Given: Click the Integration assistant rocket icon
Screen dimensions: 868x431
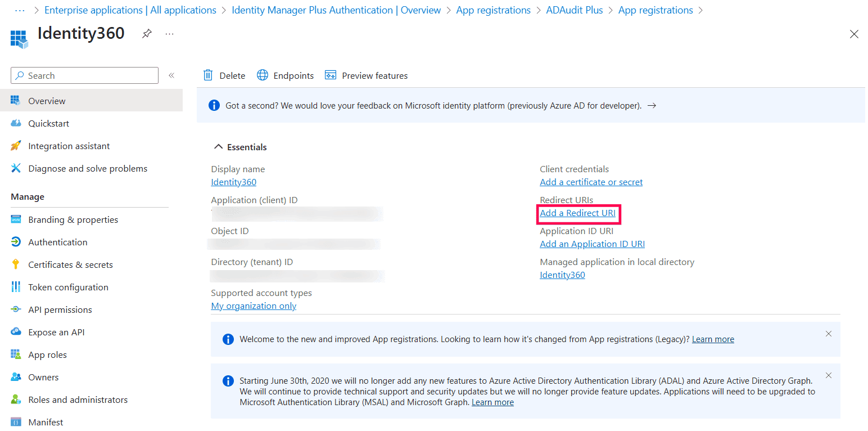Looking at the screenshot, I should [x=16, y=146].
